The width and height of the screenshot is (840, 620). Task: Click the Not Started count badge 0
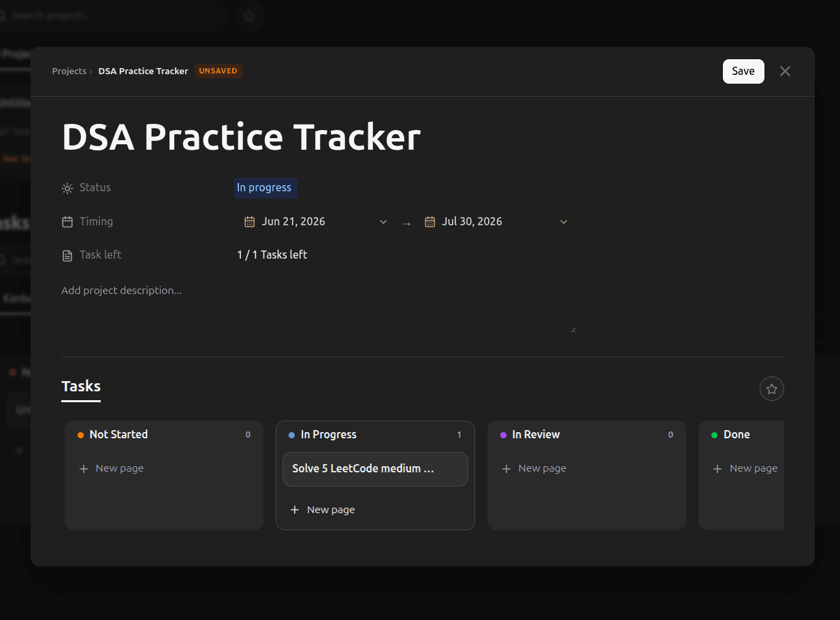(x=248, y=435)
